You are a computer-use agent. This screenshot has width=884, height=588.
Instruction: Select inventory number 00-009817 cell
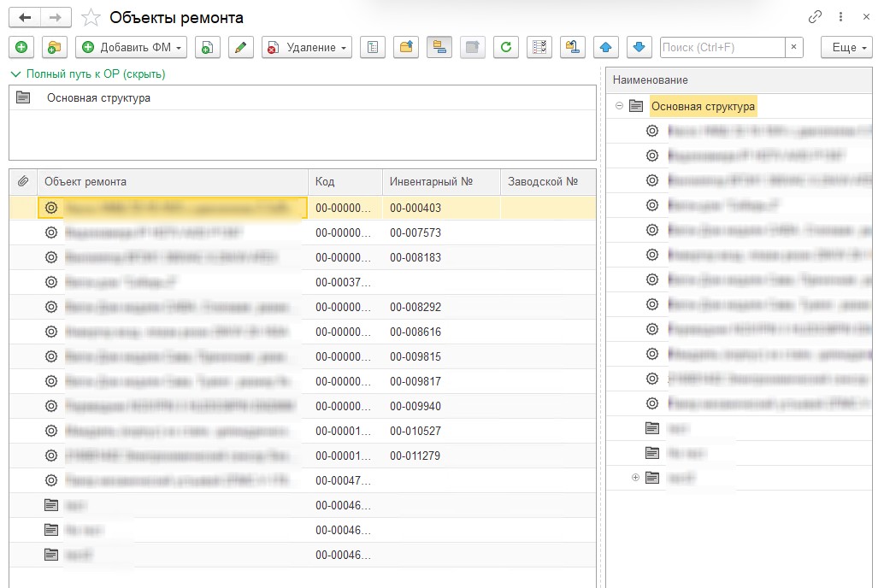(441, 382)
